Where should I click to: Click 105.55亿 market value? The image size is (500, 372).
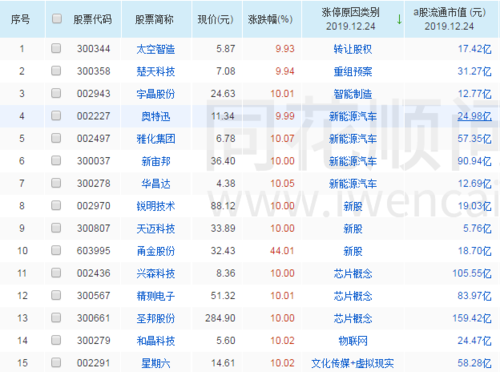[x=472, y=274]
